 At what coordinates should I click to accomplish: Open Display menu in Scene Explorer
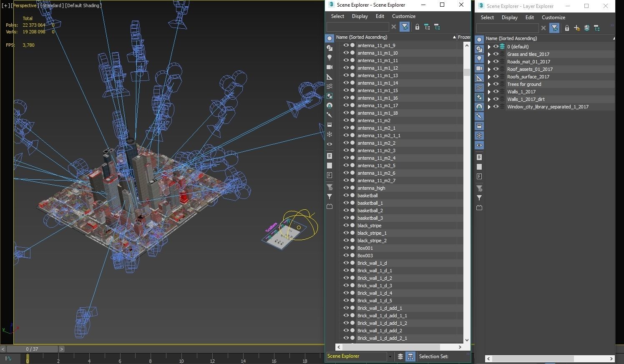click(360, 16)
